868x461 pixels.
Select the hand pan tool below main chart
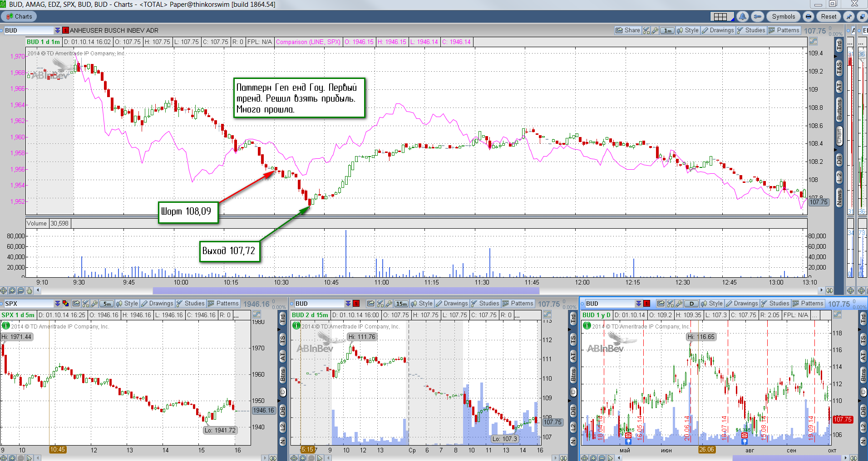pos(30,290)
